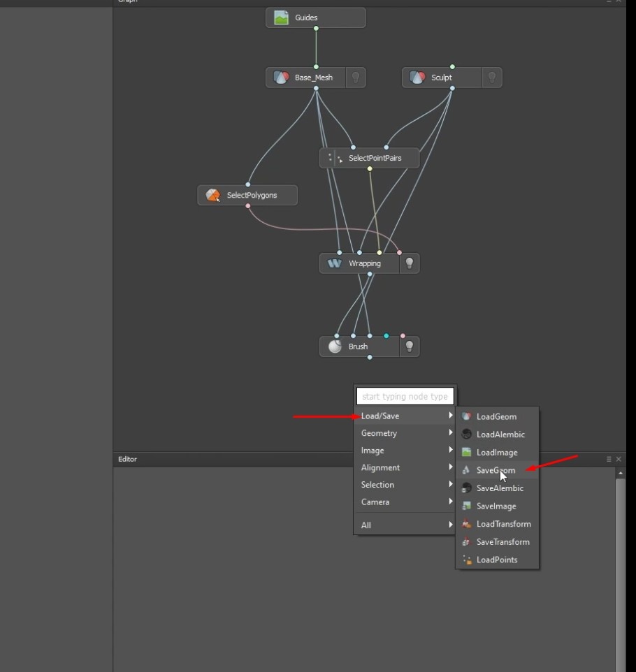
Task: Pick SaveTransform in the node list
Action: click(503, 542)
